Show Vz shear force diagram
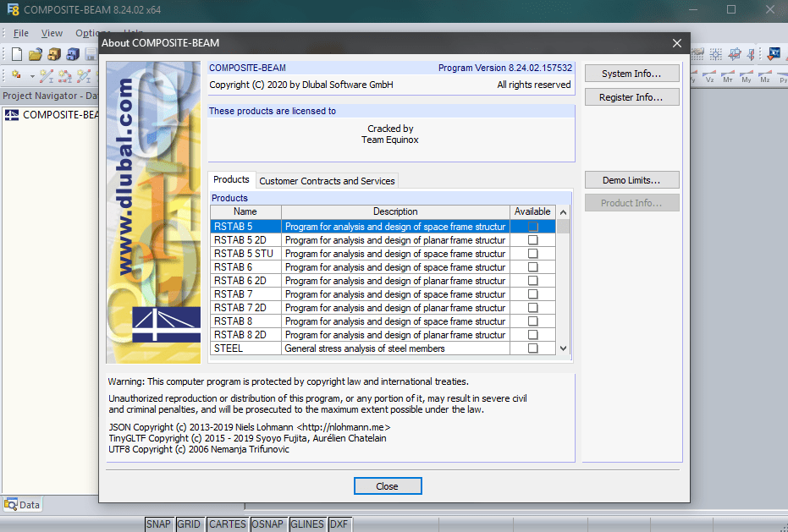The image size is (788, 532). [x=709, y=76]
